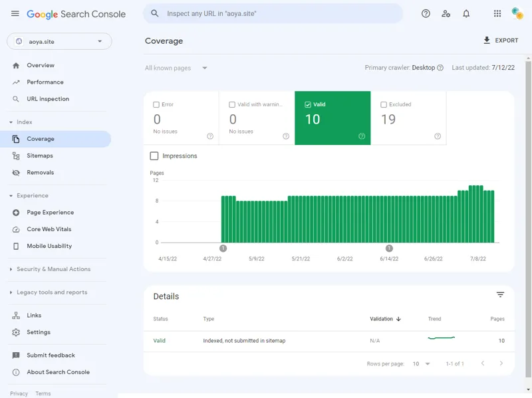Open the Details filter icon
Screen dimensions: 532x398
(500, 294)
